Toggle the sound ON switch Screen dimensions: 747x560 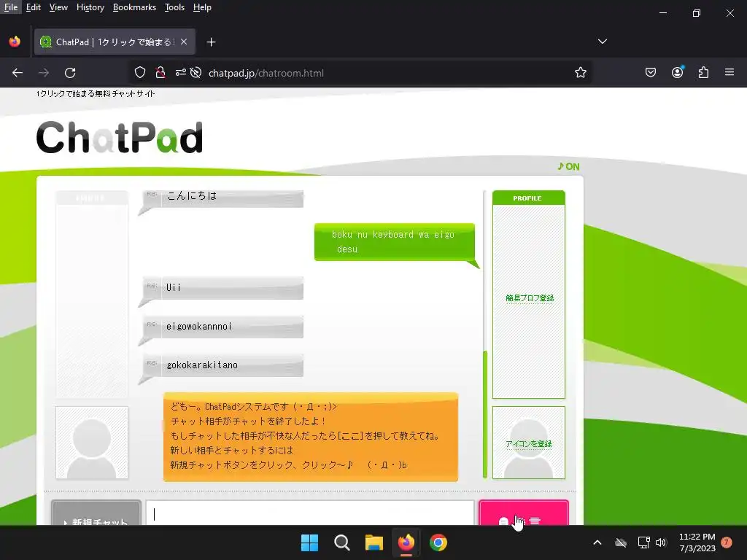(568, 167)
